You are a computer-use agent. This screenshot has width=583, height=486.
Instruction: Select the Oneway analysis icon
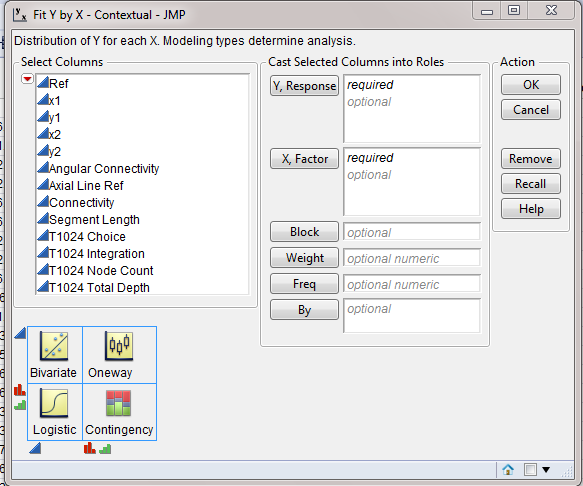[x=119, y=346]
